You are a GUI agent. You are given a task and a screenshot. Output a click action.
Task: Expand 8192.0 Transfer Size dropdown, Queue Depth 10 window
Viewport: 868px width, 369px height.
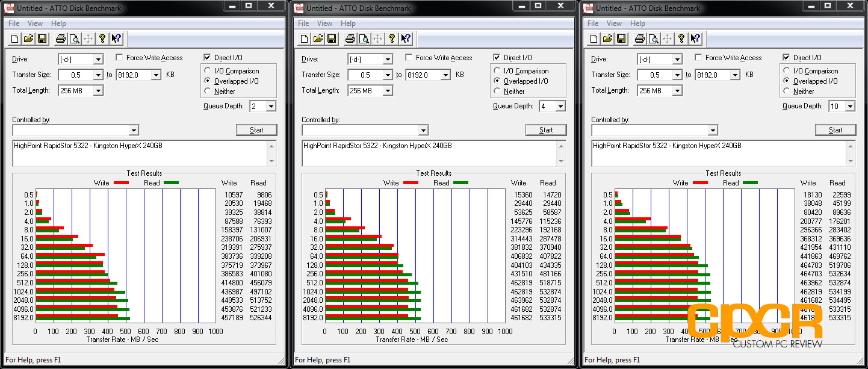tap(735, 75)
